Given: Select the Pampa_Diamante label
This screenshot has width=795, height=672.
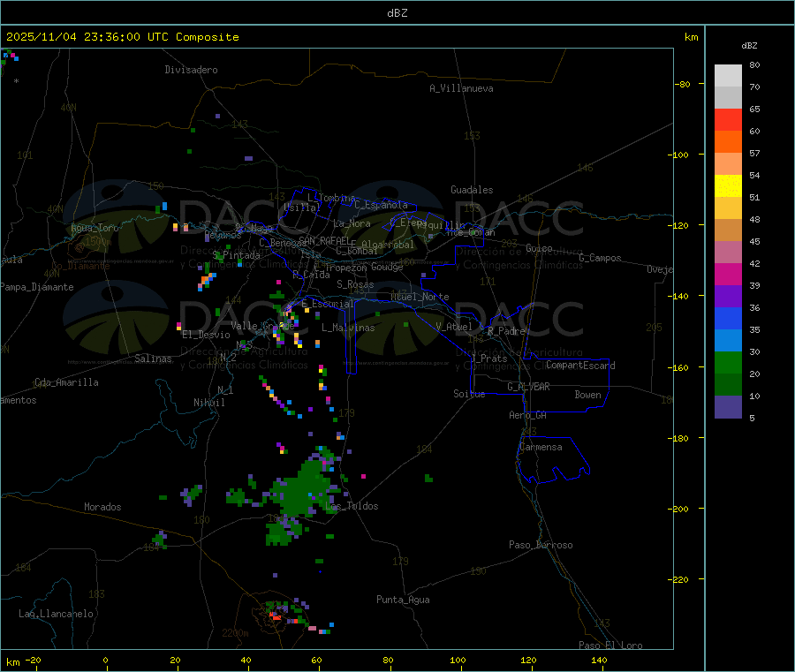Looking at the screenshot, I should pyautogui.click(x=36, y=287).
